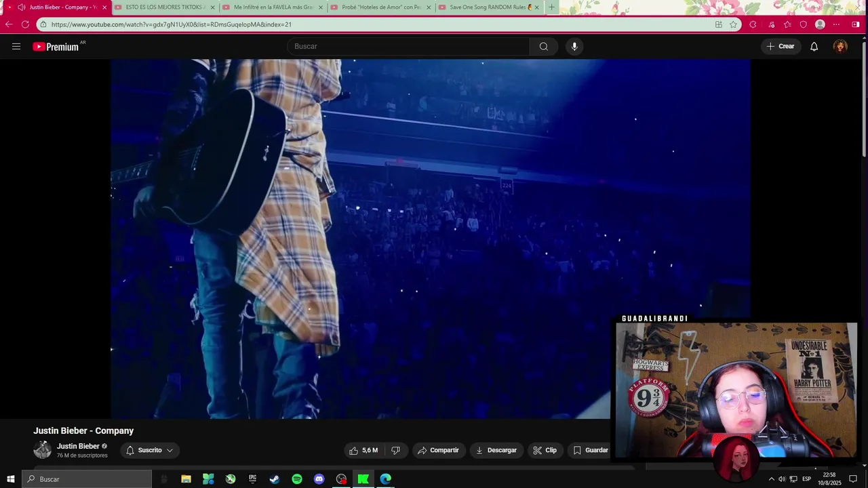Open the volume control in tray

pos(782,479)
